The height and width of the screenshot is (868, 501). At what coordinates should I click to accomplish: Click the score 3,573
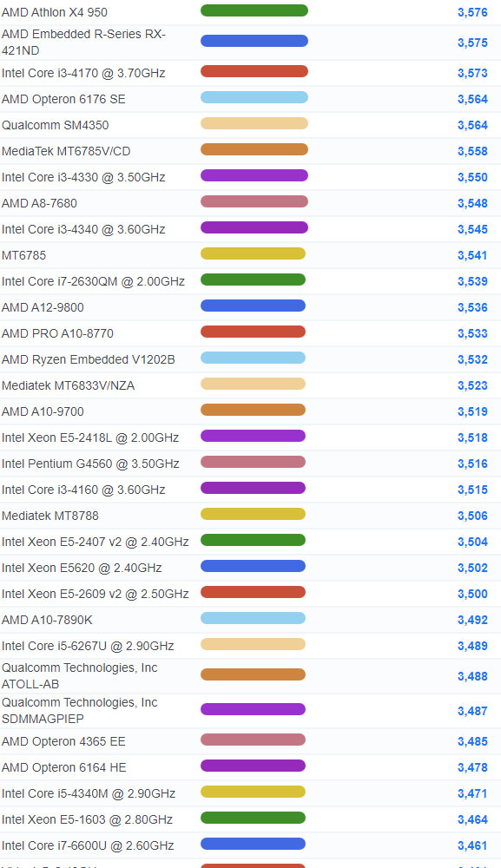pos(472,73)
